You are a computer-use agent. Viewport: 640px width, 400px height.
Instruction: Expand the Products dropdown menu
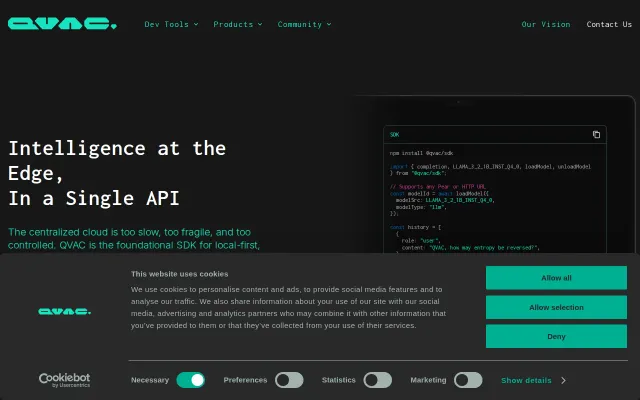pyautogui.click(x=238, y=24)
